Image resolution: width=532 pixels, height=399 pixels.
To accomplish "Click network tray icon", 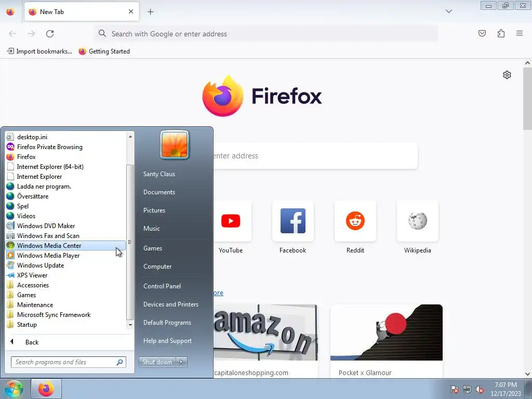I will (467, 389).
